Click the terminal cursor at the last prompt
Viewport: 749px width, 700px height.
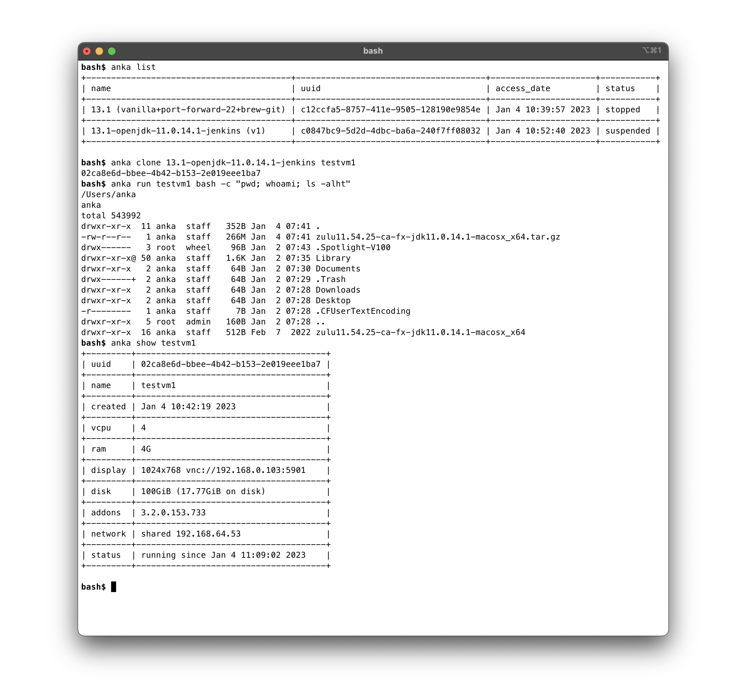click(113, 587)
